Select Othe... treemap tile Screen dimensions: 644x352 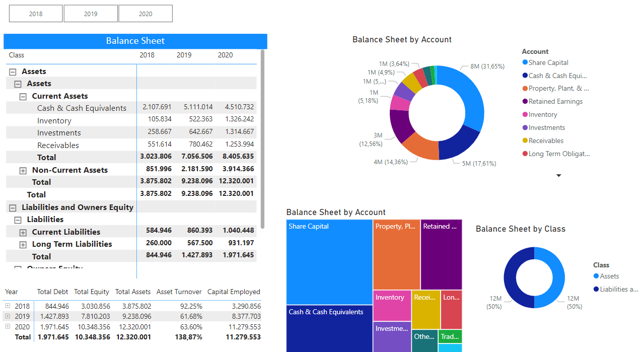[424, 341]
